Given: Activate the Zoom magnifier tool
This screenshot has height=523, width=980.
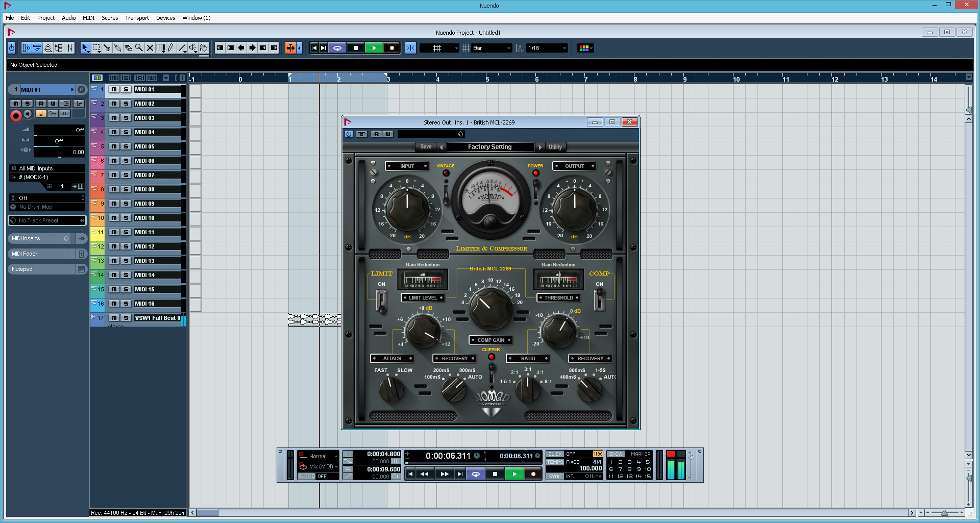Looking at the screenshot, I should 139,48.
